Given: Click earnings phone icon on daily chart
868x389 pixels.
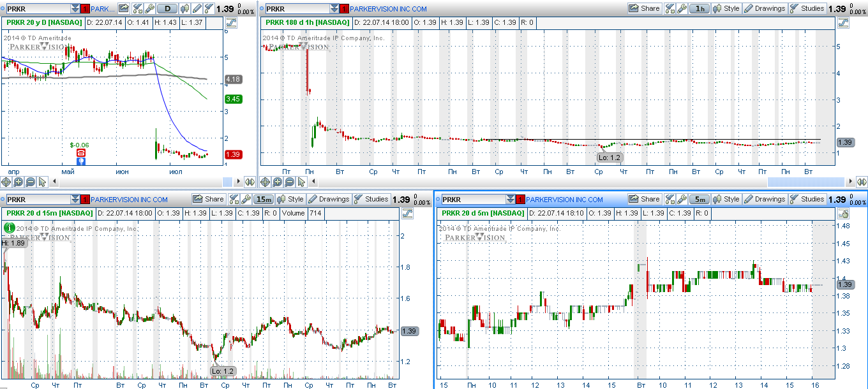Looking at the screenshot, I should click(x=81, y=153).
